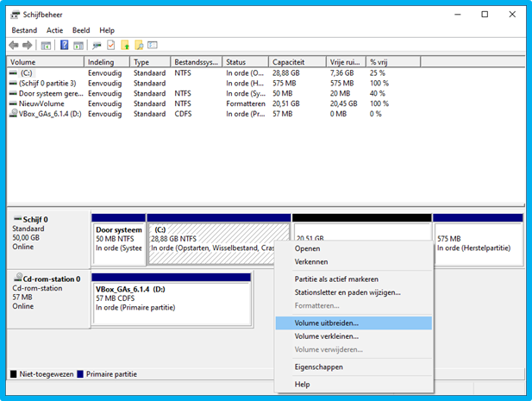Click the Back arrow in the toolbar
The width and height of the screenshot is (532, 401).
pos(14,45)
